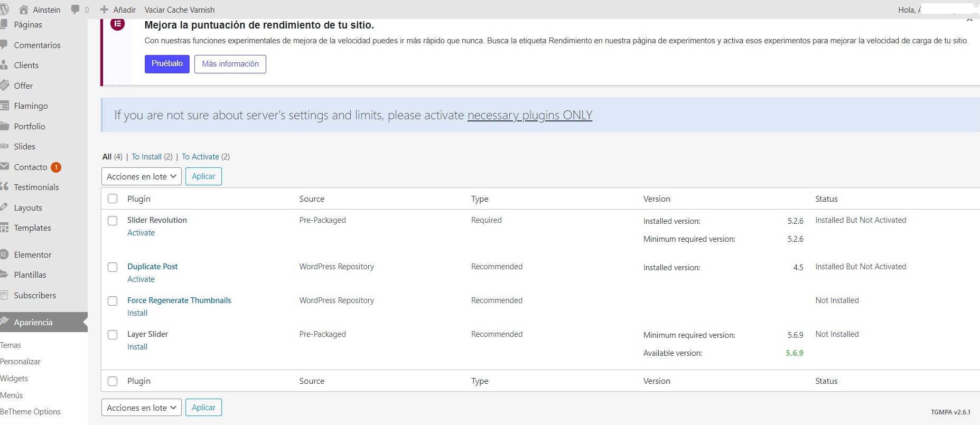980x425 pixels.
Task: Open the top Acciones en lote dropdown
Action: point(142,176)
